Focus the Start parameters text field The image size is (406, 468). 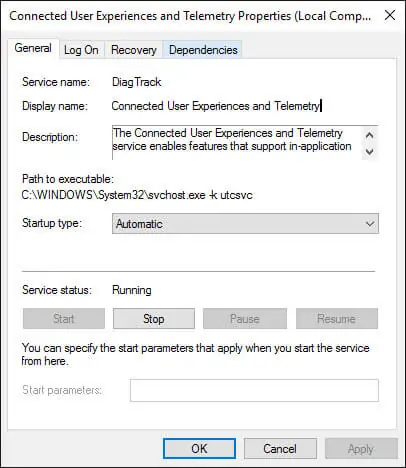click(x=254, y=390)
